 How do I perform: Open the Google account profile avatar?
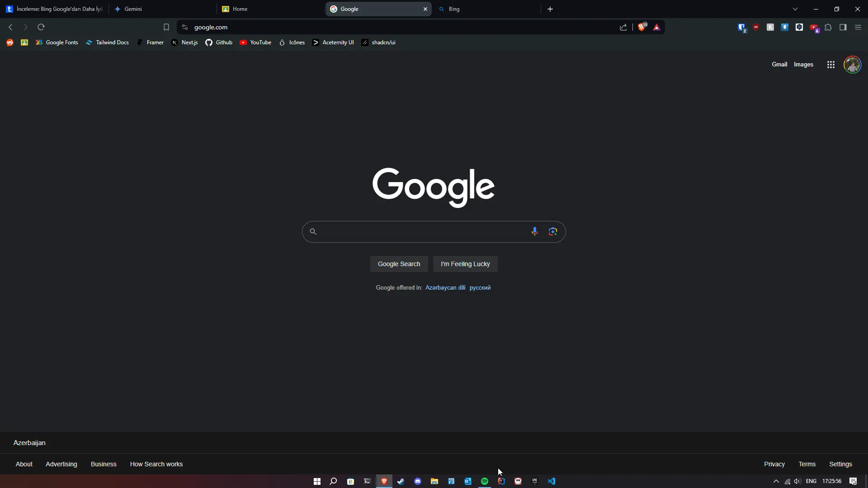(x=853, y=65)
